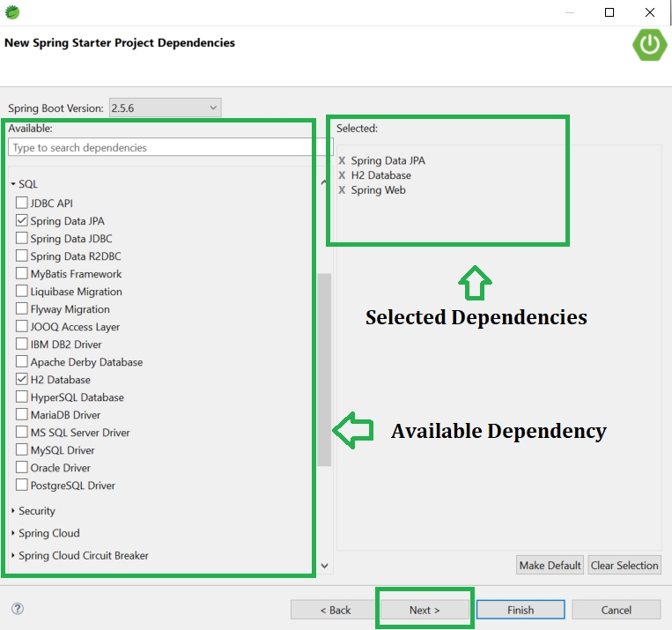
Task: Open the Spring Boot Version dropdown
Action: point(165,107)
